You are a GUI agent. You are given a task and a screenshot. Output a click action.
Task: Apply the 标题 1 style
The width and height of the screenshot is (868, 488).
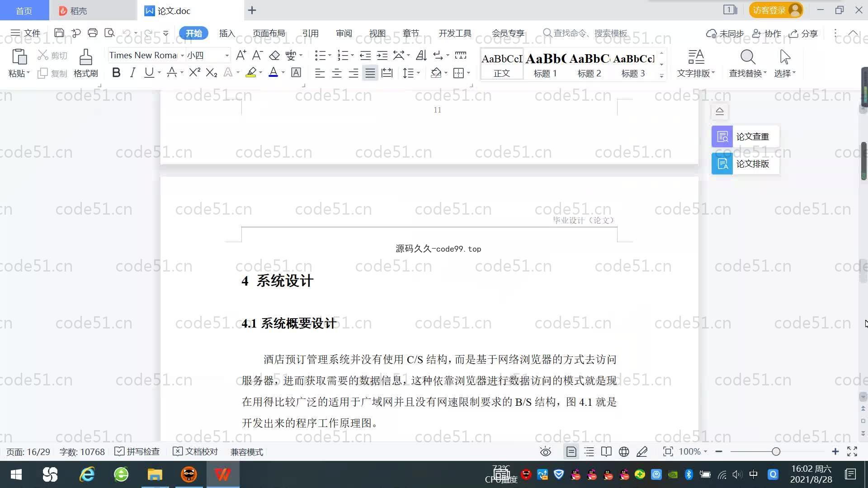[545, 64]
